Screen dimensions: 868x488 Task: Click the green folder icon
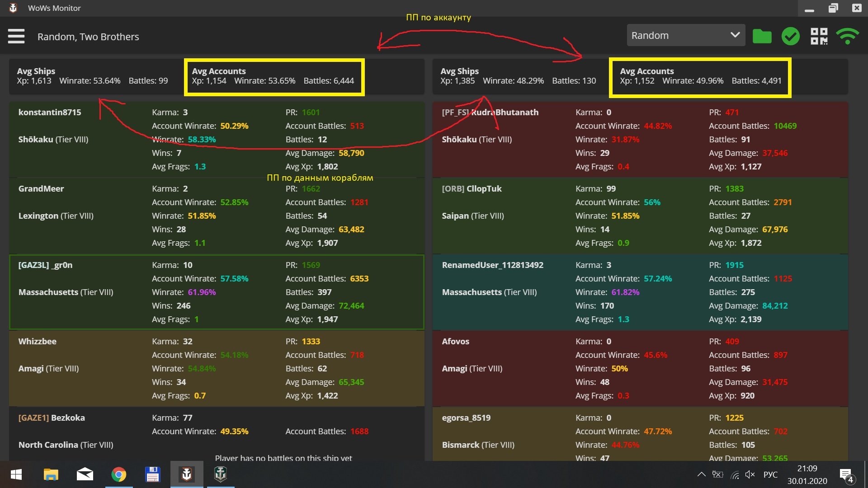[762, 36]
